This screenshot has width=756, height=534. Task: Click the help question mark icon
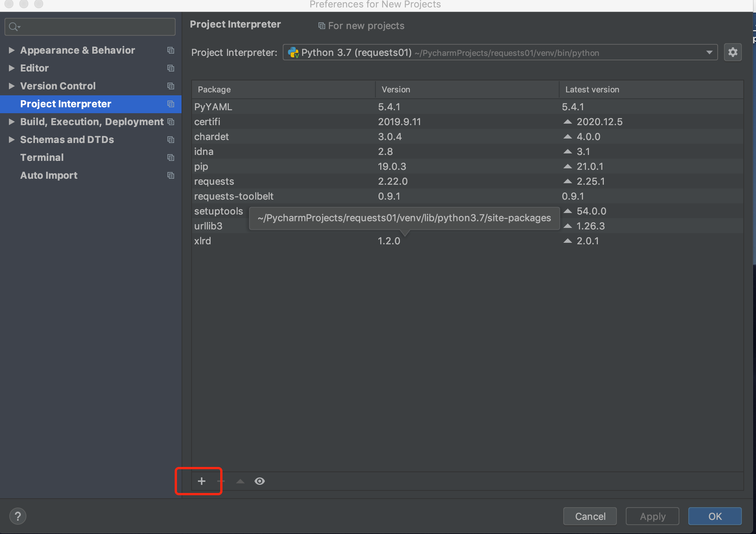[17, 516]
